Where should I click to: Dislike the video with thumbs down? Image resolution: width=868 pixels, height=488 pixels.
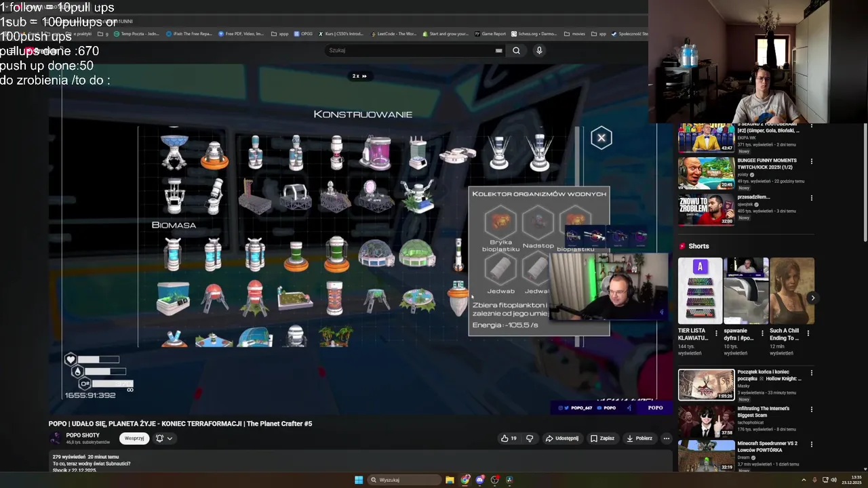530,439
